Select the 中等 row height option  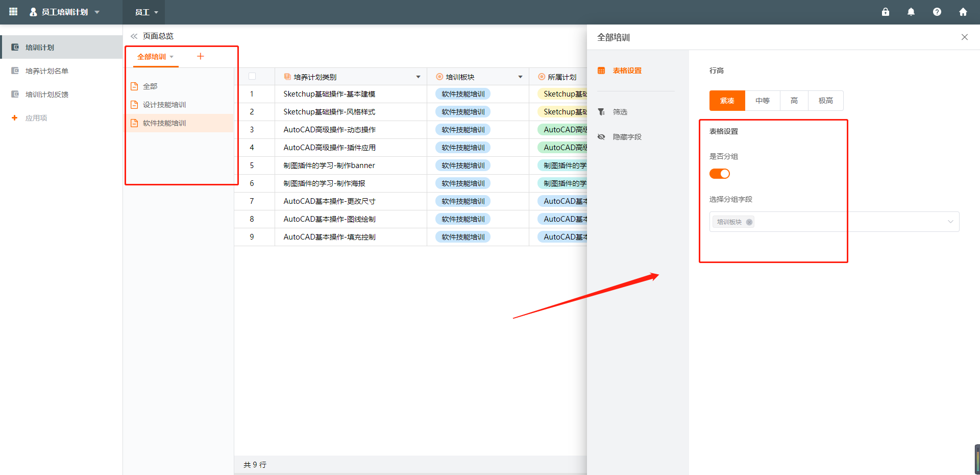[763, 101]
